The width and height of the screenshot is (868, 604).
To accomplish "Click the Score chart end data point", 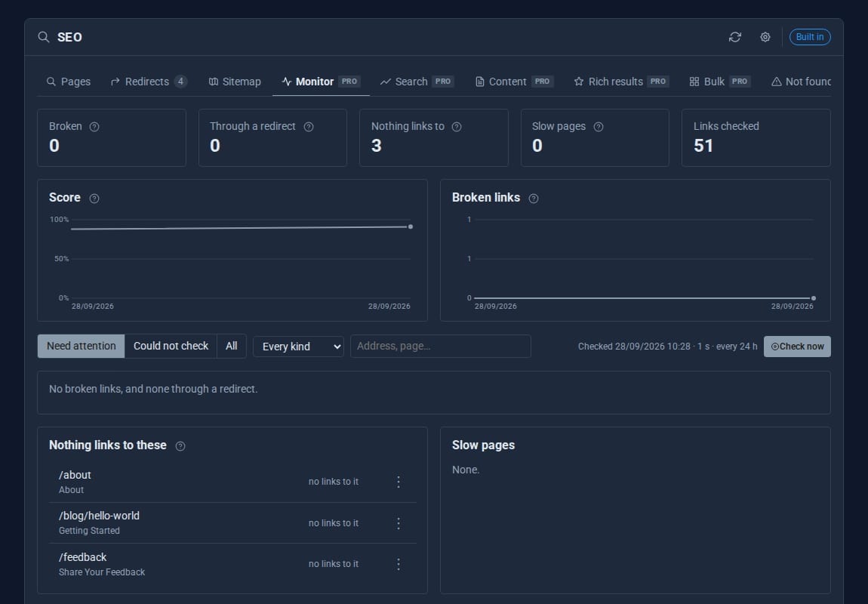I will [410, 226].
